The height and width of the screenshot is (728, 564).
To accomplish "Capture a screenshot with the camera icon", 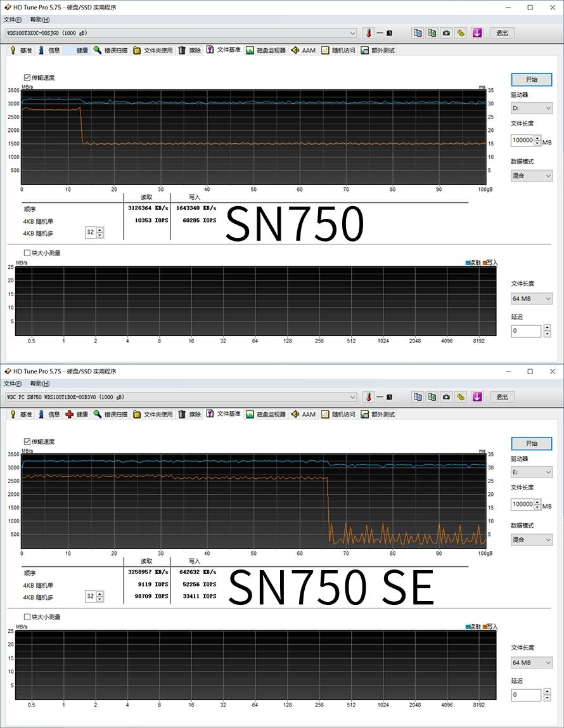I will (x=448, y=33).
